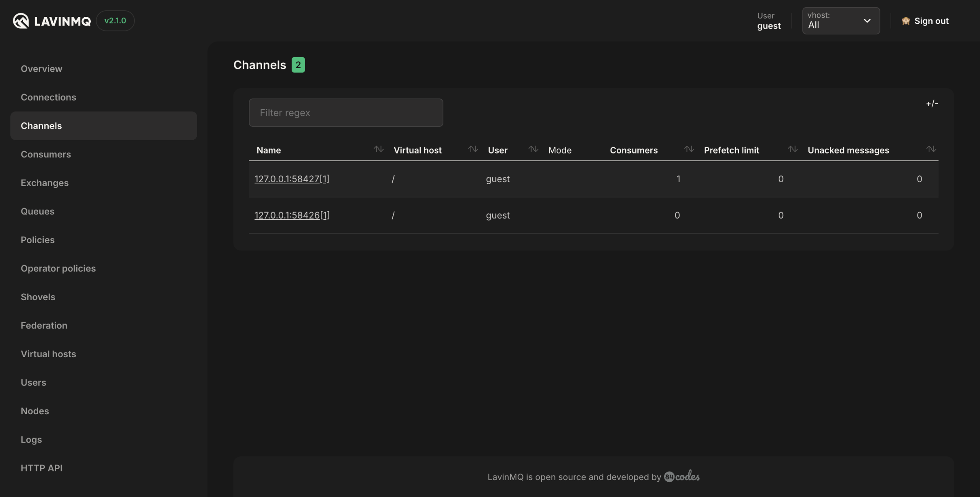Click the LAVINMQ wordmark

click(62, 21)
